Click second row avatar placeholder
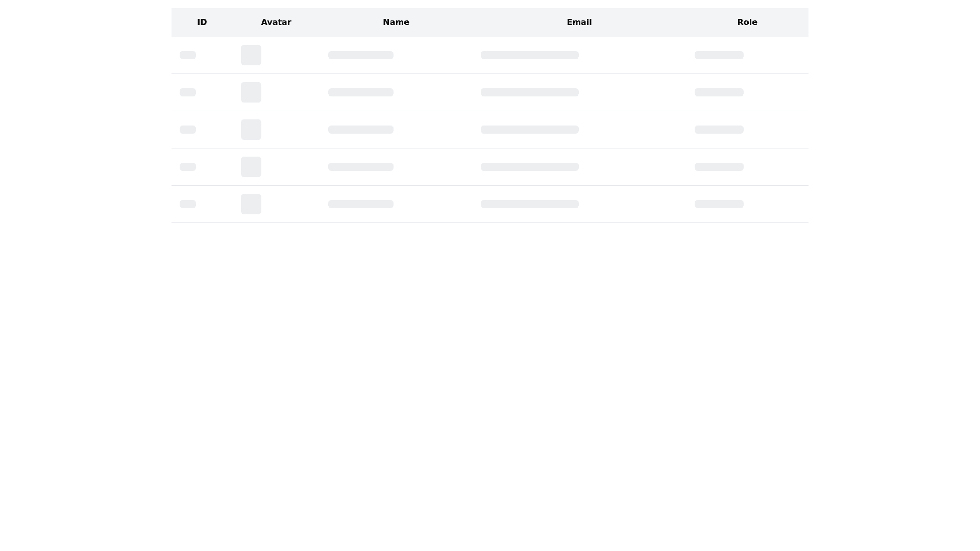 pyautogui.click(x=251, y=92)
